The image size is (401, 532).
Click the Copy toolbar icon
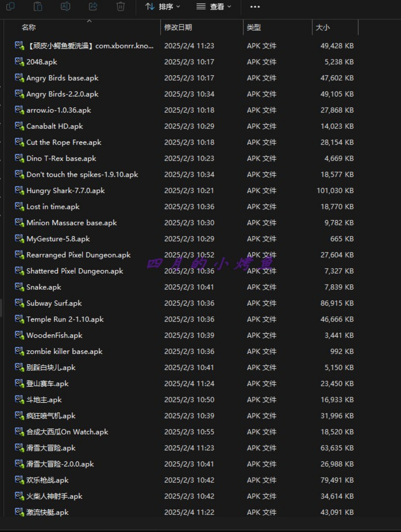click(x=10, y=6)
